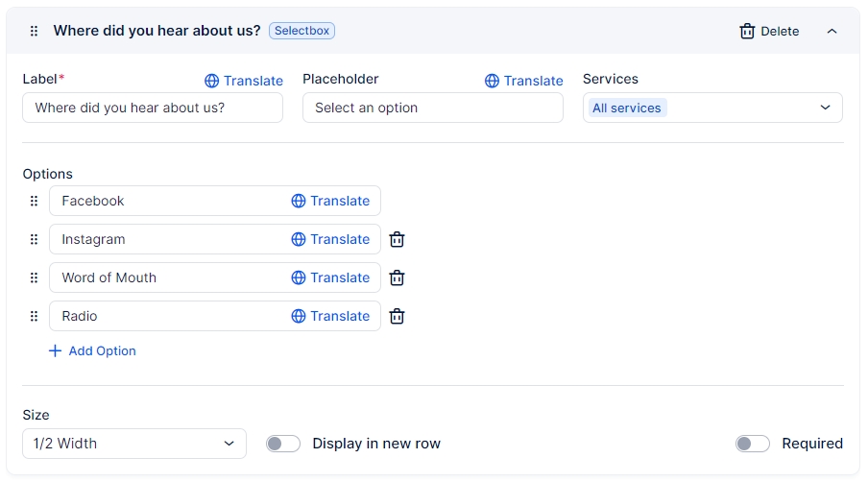
Task: Click the drag handle beside Radio option
Action: pyautogui.click(x=34, y=316)
